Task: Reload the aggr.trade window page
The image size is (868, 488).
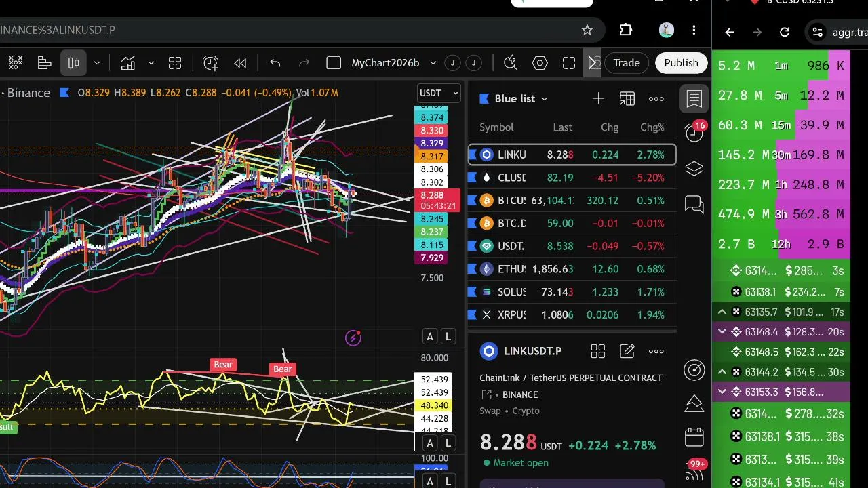Action: (785, 32)
